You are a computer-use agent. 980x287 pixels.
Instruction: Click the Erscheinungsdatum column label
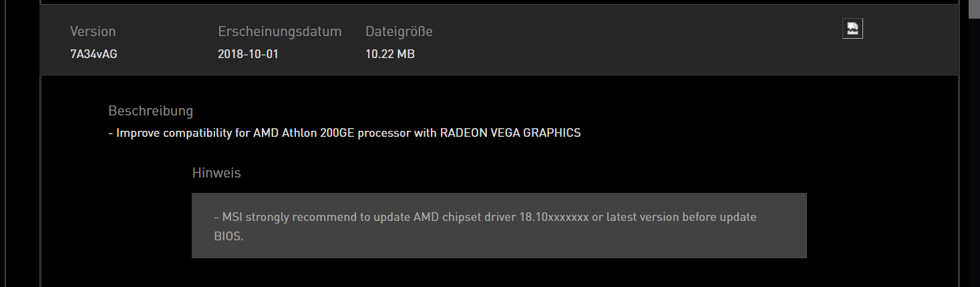click(x=279, y=31)
